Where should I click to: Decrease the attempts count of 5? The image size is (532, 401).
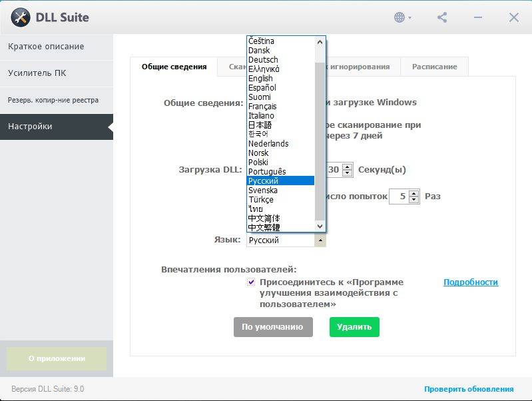[413, 200]
